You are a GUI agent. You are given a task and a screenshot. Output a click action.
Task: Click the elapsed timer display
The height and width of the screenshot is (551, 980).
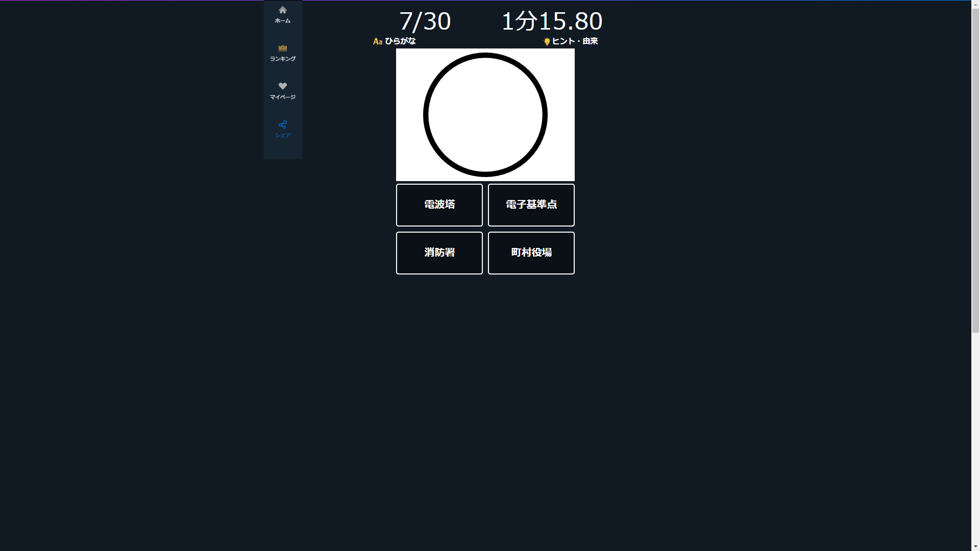(x=552, y=21)
